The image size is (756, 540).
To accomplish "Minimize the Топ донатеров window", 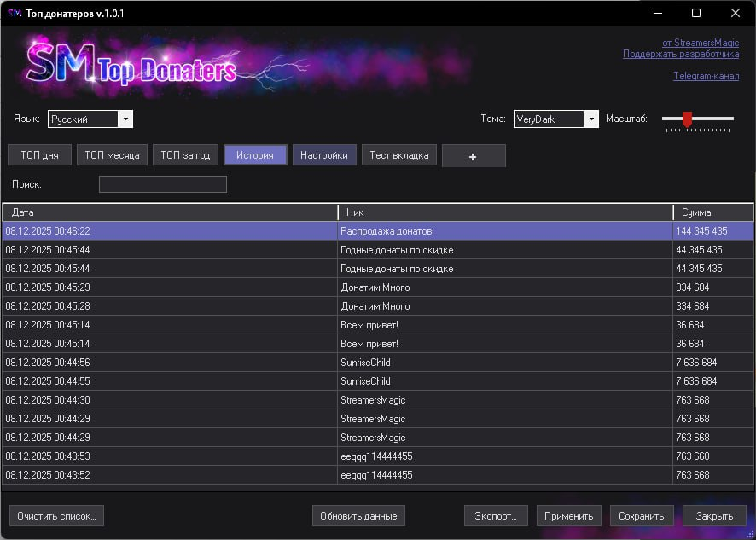I will coord(657,13).
